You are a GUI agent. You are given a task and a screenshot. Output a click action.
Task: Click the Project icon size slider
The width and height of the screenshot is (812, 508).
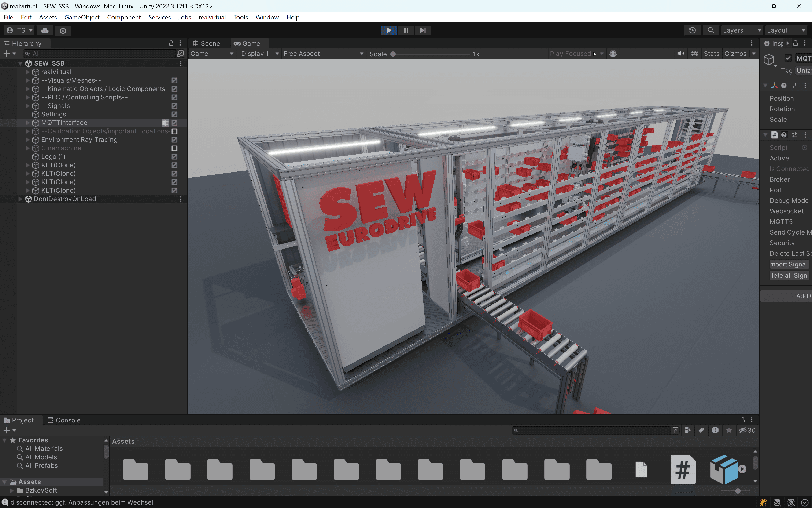[x=738, y=491]
